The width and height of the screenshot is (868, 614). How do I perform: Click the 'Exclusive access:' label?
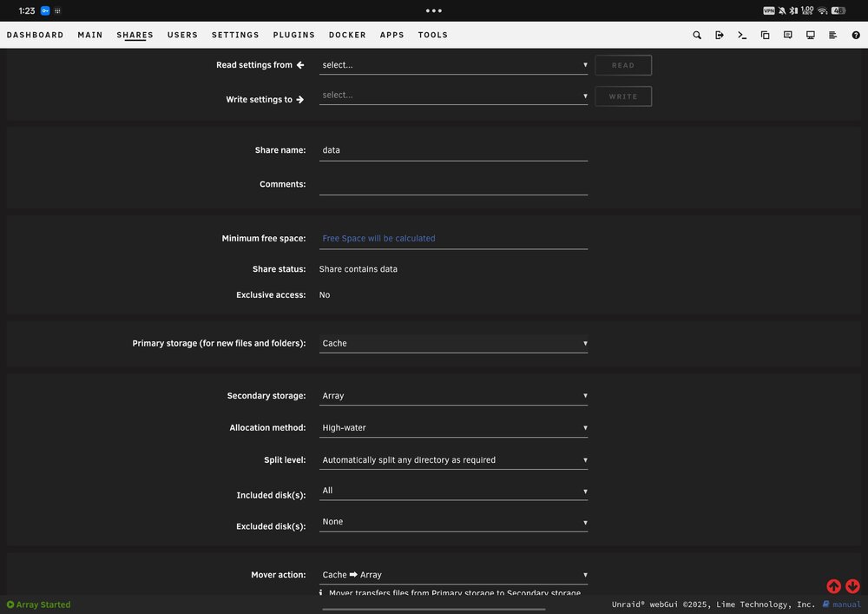click(x=271, y=295)
